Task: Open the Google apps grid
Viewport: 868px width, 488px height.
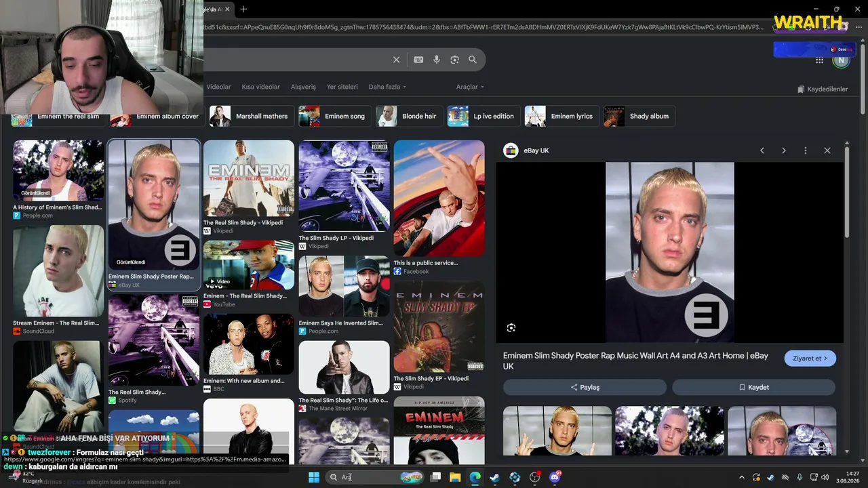Action: click(820, 60)
